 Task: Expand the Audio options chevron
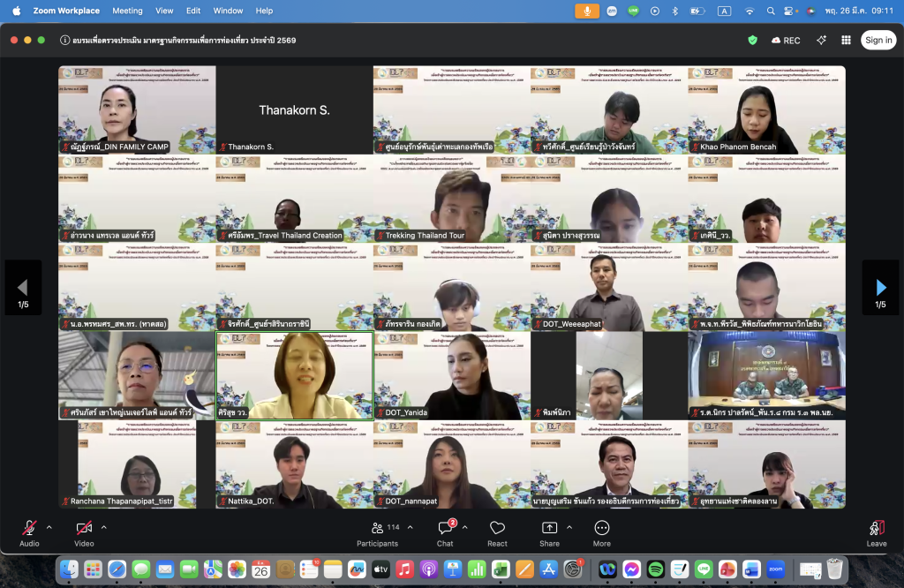click(49, 527)
